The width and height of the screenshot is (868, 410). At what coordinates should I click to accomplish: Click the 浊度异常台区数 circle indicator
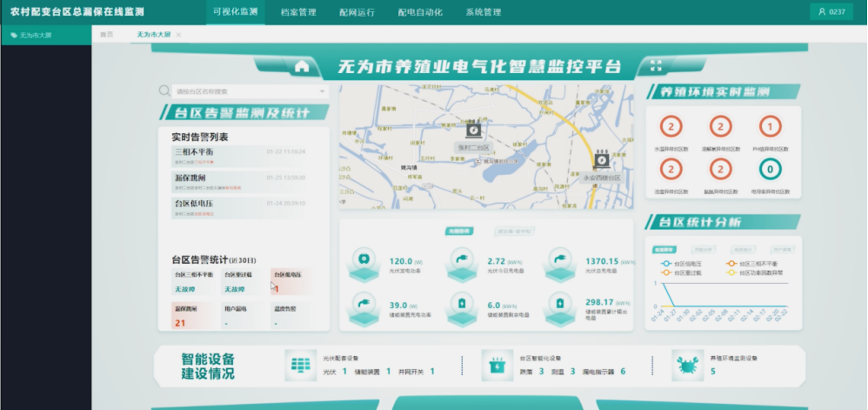tap(671, 169)
